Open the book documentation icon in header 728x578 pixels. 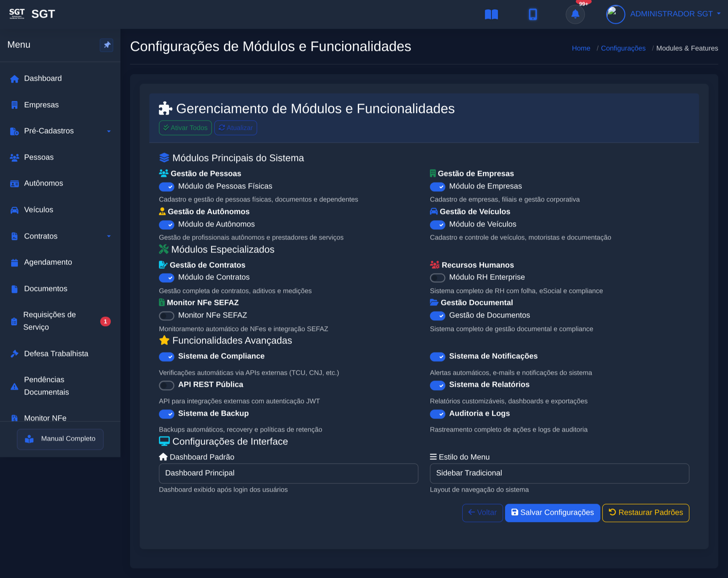[491, 15]
